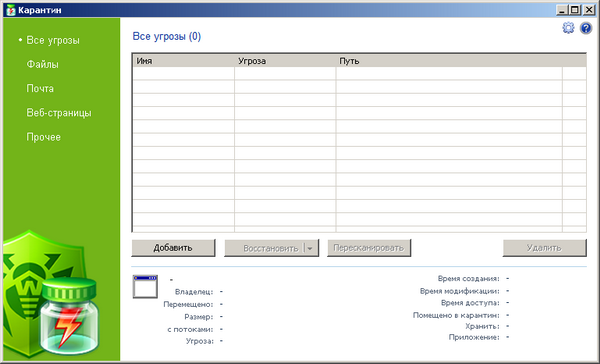Click the Размер label

coord(199,317)
